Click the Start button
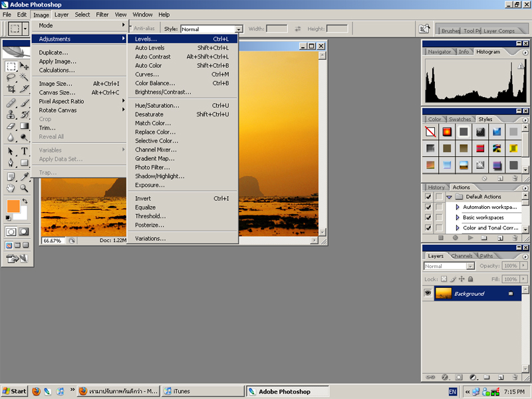Screen dimensions: 532x399 point(14,391)
